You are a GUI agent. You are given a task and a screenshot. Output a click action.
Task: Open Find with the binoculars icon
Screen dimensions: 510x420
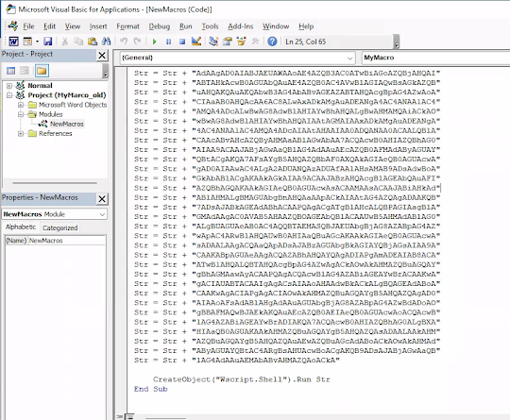[x=107, y=42]
